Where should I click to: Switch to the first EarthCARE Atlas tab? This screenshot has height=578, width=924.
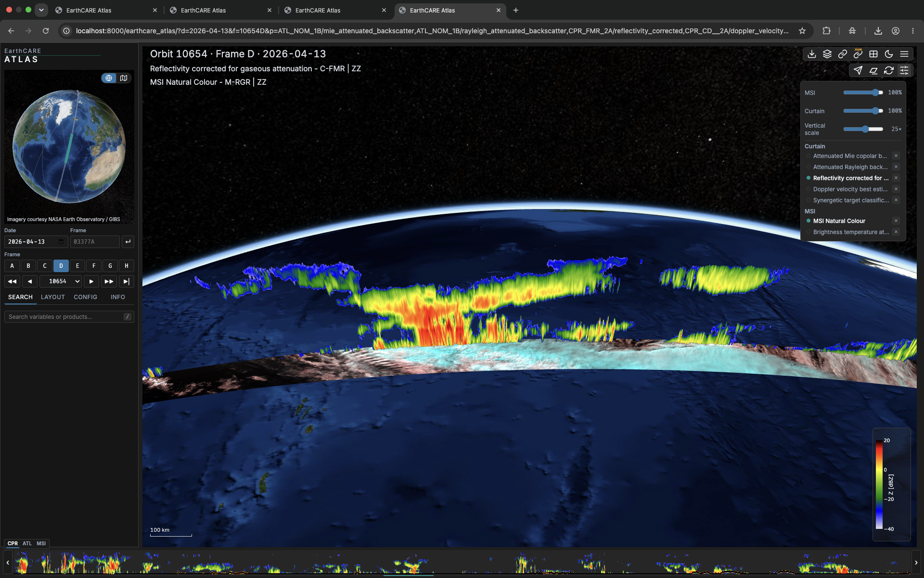tap(106, 10)
